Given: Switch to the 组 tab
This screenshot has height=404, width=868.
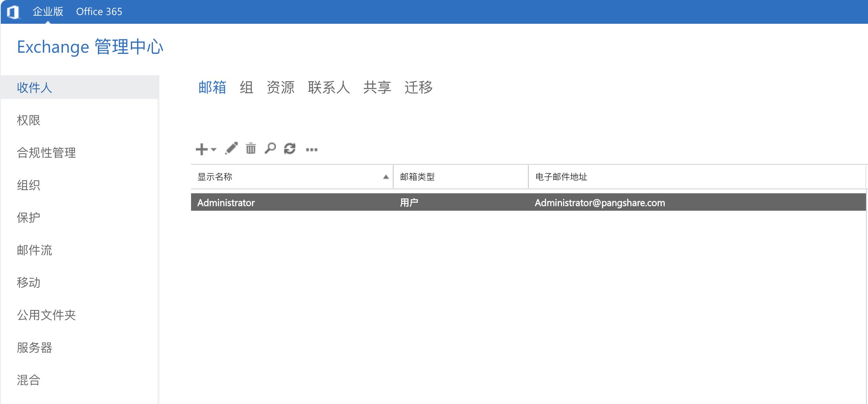Looking at the screenshot, I should (x=247, y=88).
